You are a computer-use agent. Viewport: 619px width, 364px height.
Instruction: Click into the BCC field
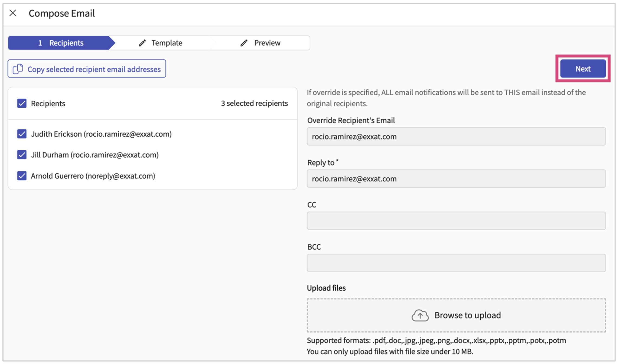pos(456,263)
